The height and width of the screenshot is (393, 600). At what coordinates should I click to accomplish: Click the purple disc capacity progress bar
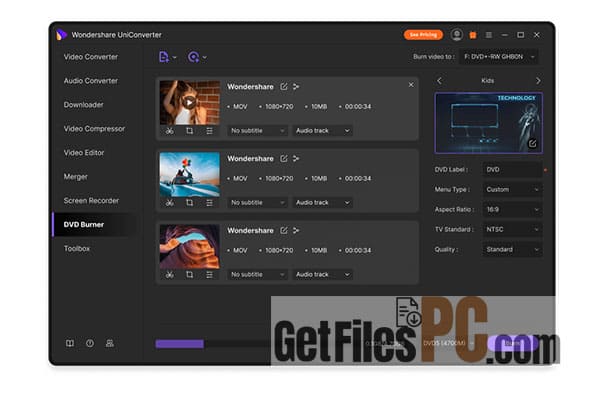(x=179, y=344)
